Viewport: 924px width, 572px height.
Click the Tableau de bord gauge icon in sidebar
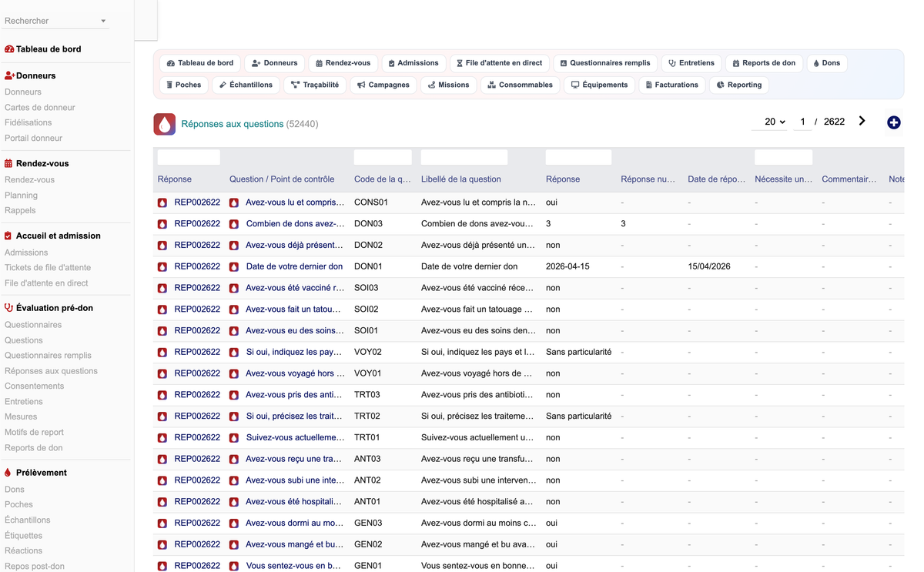(x=9, y=49)
